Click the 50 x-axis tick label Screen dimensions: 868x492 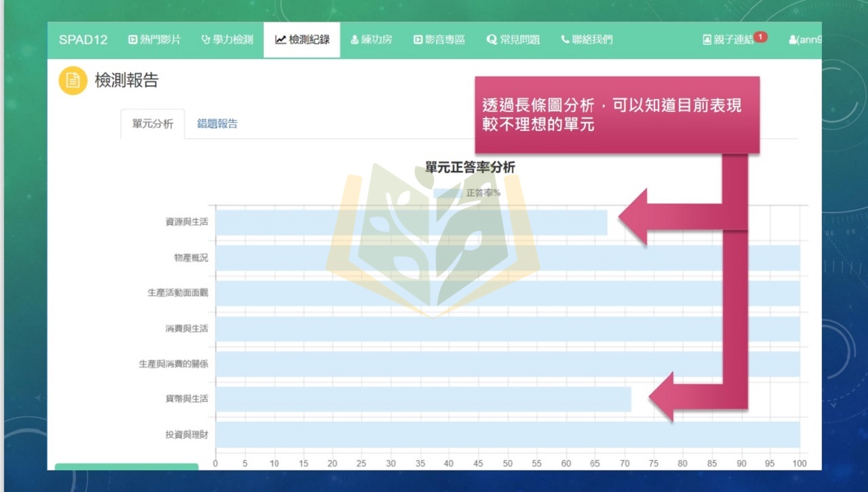click(508, 463)
